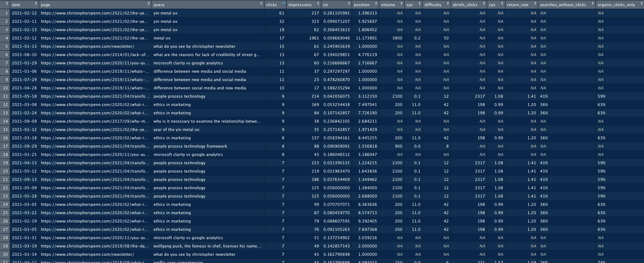This screenshot has width=644, height=263.
Task: Click the volume value 900
Action: click(x=398, y=146)
